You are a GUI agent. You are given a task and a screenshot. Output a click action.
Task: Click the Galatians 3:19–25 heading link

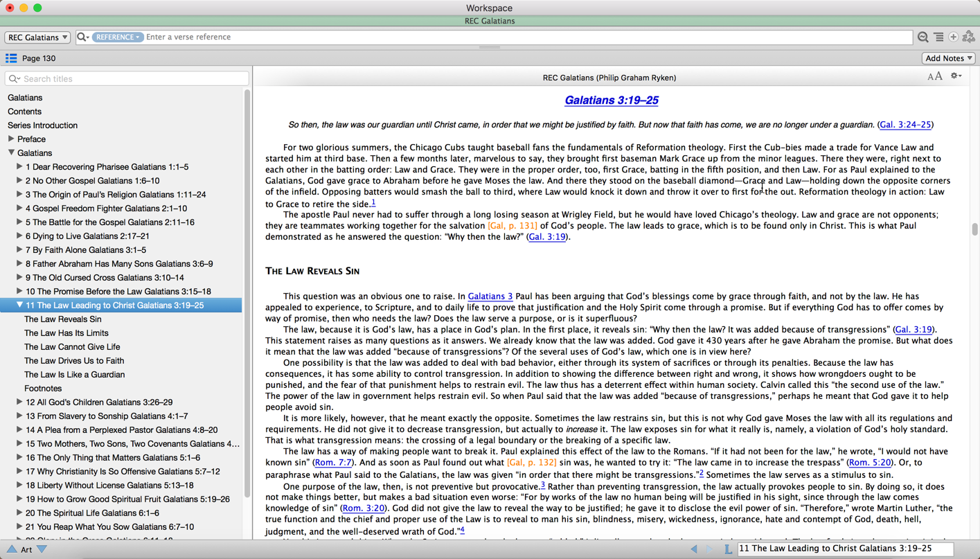[x=611, y=100]
